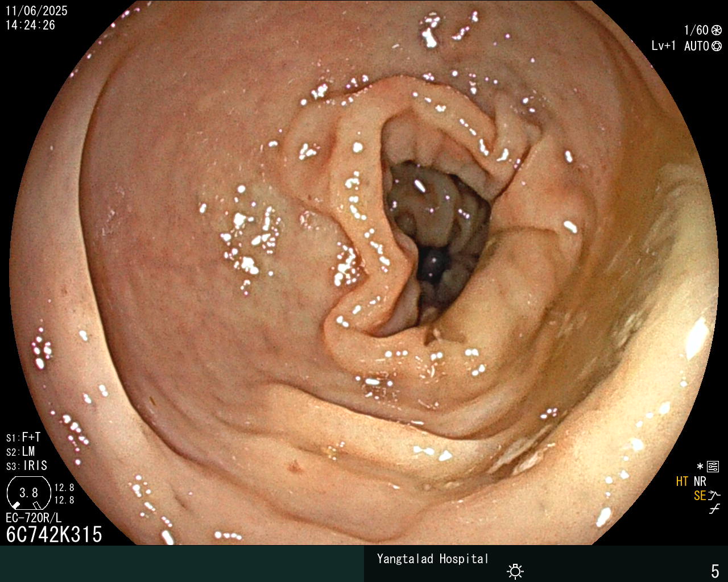Screen dimensions: 728x582
Task: Click the yellow SE indicator
Action: pyautogui.click(x=700, y=496)
